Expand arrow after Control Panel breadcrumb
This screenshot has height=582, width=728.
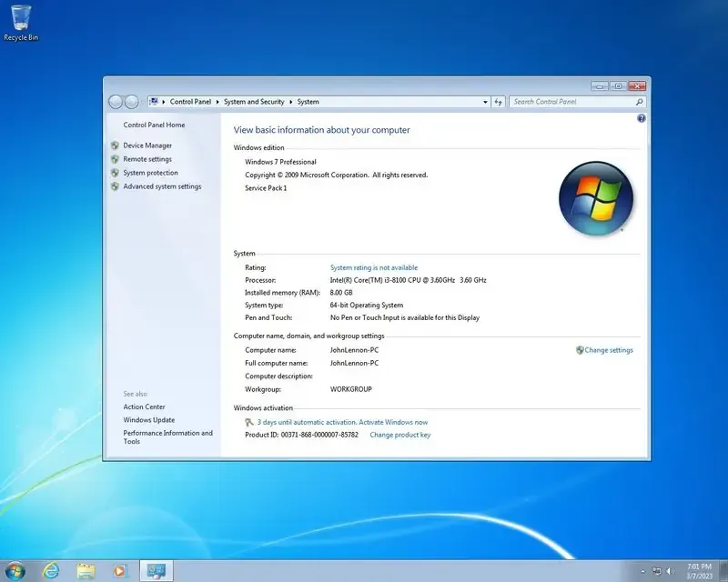[x=217, y=102]
